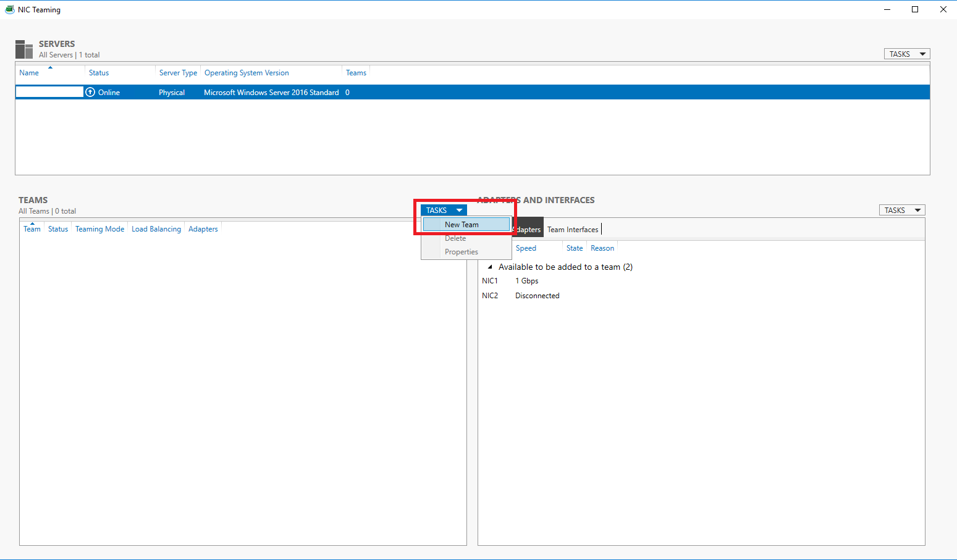Click the 'All Teams | 0 total' label
Screen dimensions: 957x560
click(48, 211)
